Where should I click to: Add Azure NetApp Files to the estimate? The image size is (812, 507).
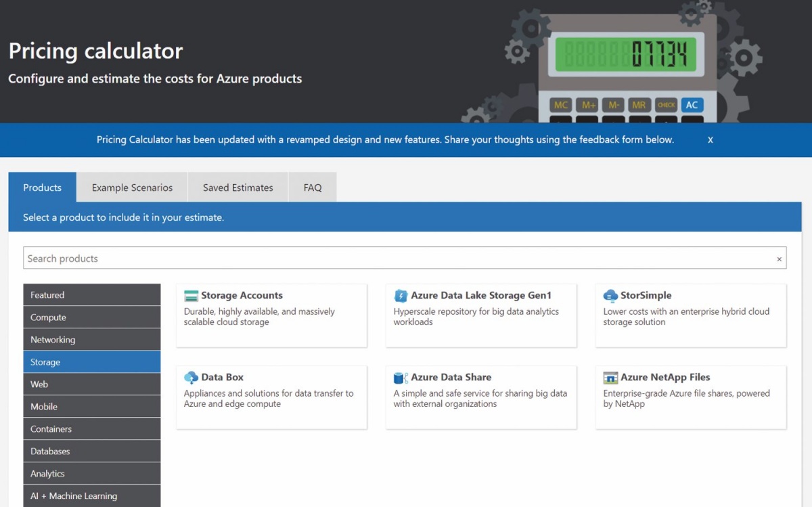pos(691,397)
